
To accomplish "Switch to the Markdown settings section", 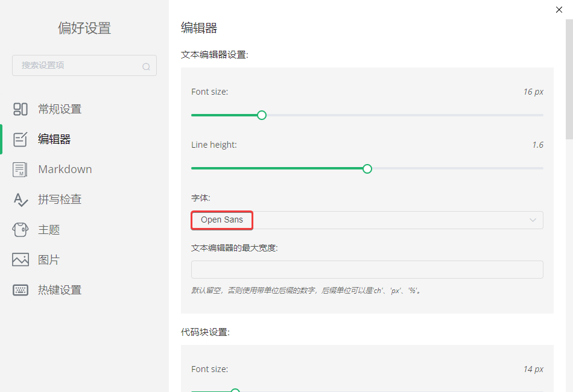I will click(x=65, y=169).
